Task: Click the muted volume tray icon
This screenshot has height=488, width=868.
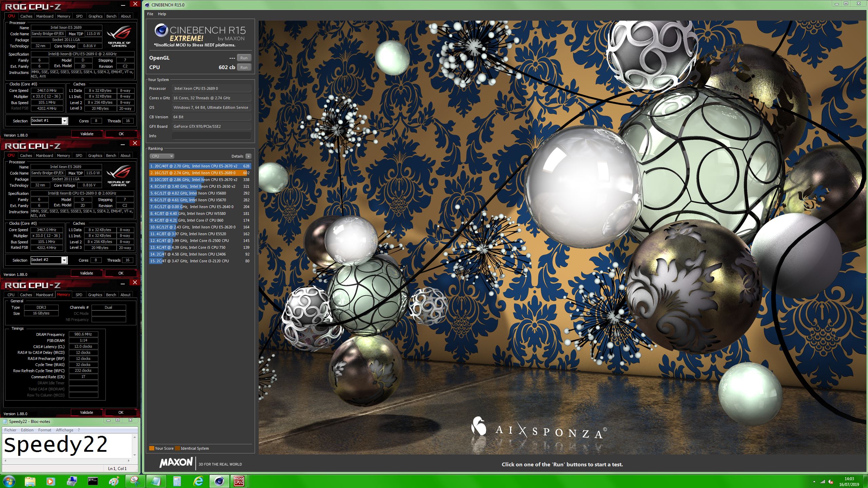Action: click(x=831, y=482)
